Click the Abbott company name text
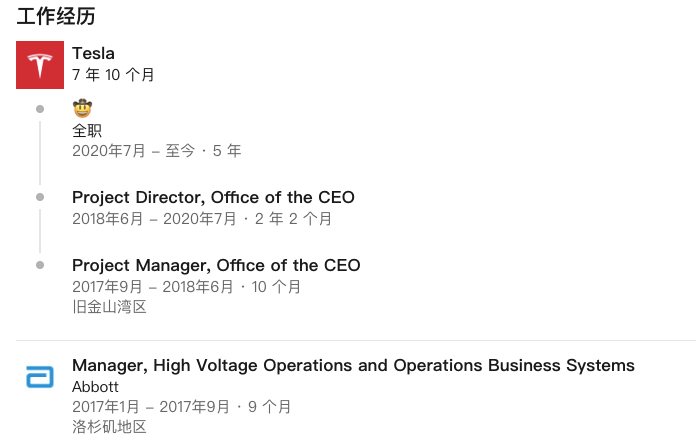Viewport: 696px width, 446px height. [x=95, y=386]
